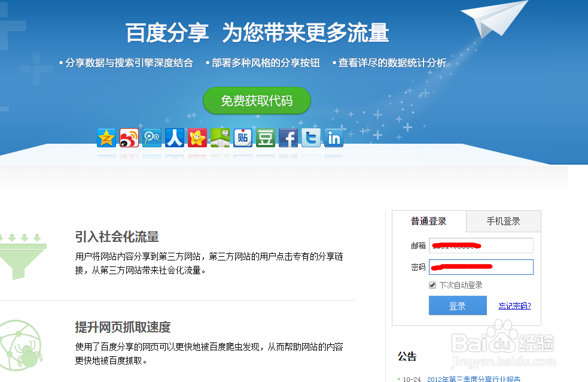This screenshot has height=382, width=588.
Task: Click the 引入社会化流量 heading
Action: (117, 237)
